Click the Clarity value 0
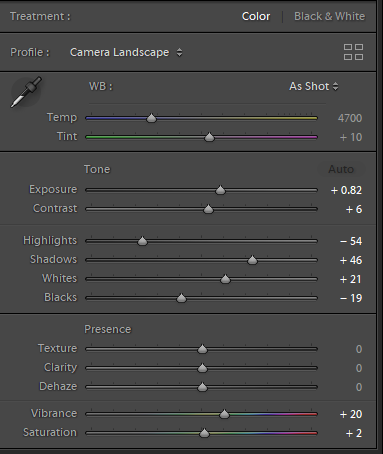Image resolution: width=383 pixels, height=454 pixels. click(359, 368)
